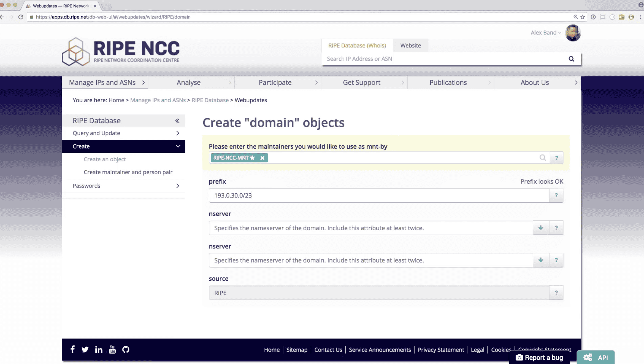The width and height of the screenshot is (644, 364).
Task: Open the Get Support menu
Action: 364,82
